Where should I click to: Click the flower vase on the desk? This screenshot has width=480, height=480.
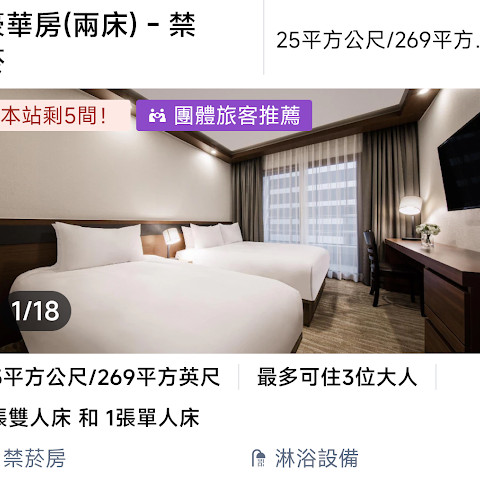[x=428, y=235]
